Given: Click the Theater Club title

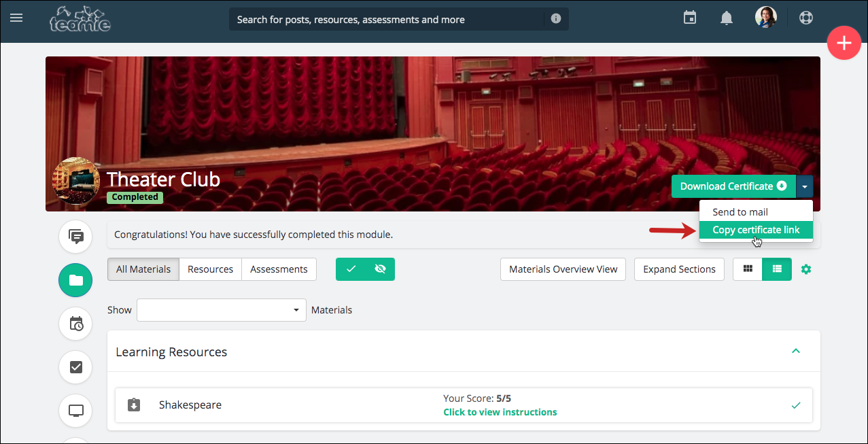Looking at the screenshot, I should coord(164,180).
